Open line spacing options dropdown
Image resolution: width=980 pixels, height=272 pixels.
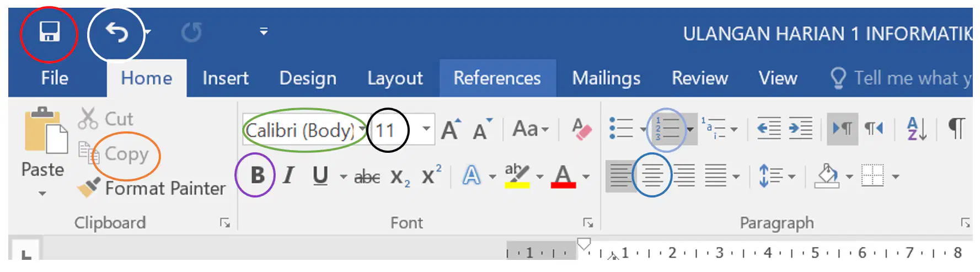(792, 177)
